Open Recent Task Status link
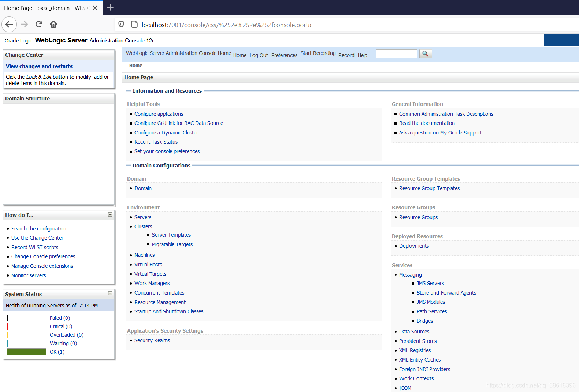The image size is (579, 392). tap(156, 142)
